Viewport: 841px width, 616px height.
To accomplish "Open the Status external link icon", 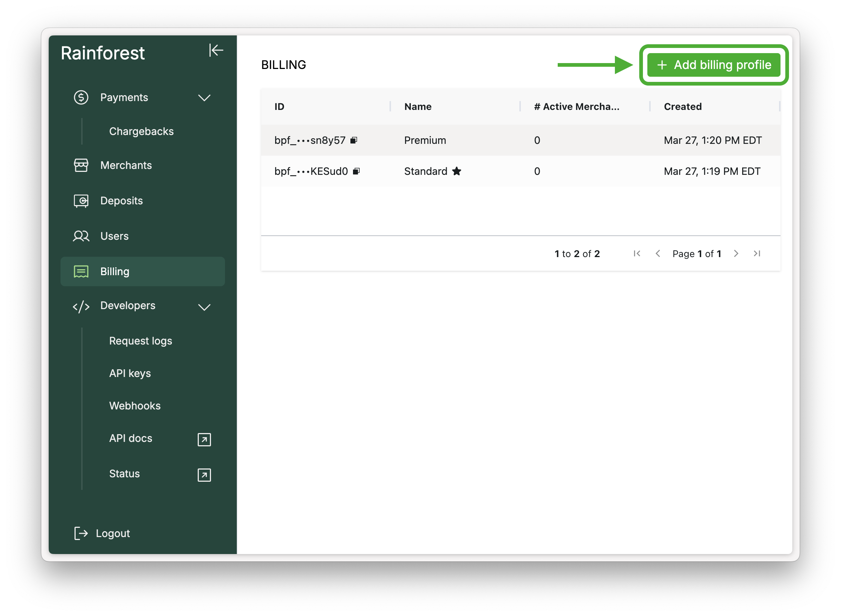I will [204, 475].
